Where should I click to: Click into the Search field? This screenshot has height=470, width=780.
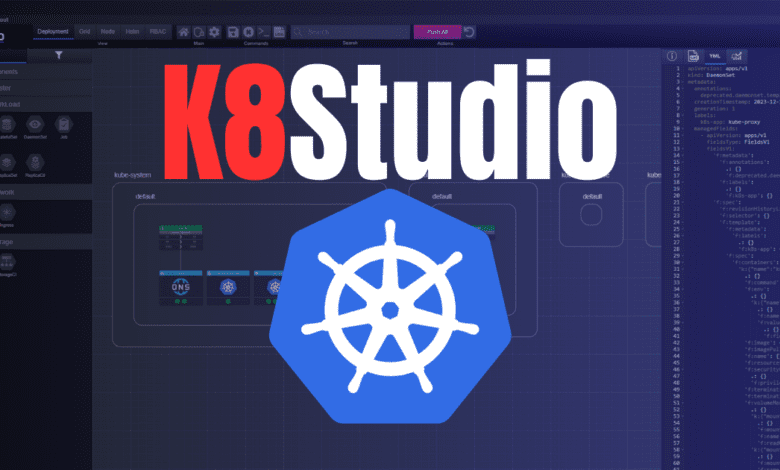click(350, 32)
